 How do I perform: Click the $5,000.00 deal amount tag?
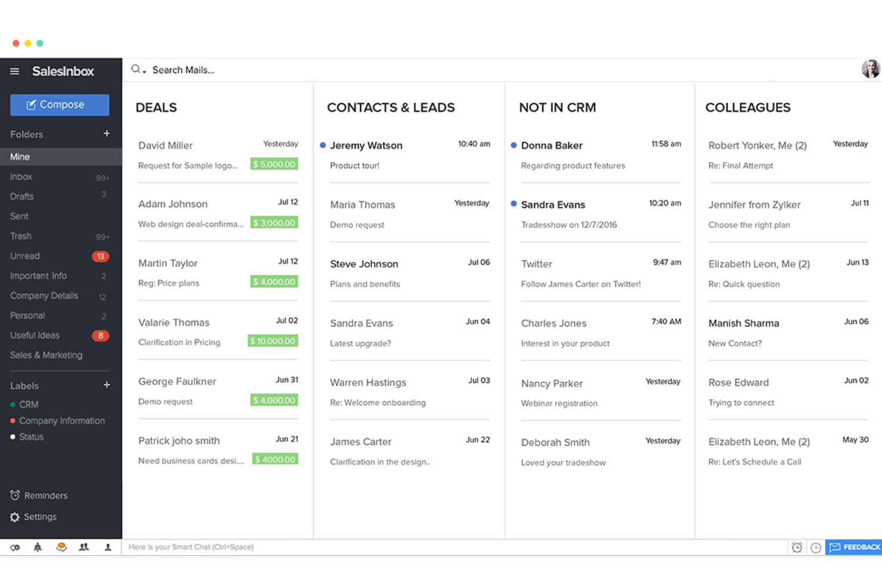[x=274, y=164]
